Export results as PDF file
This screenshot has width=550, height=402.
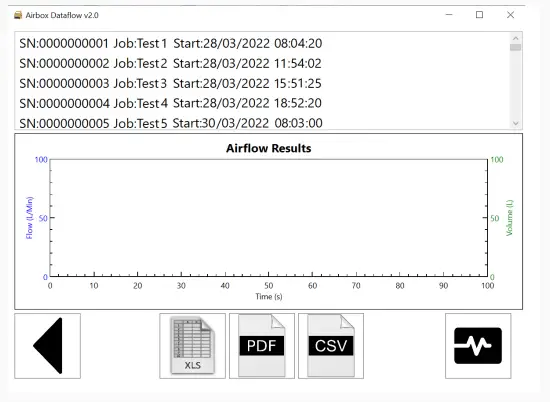pos(262,346)
